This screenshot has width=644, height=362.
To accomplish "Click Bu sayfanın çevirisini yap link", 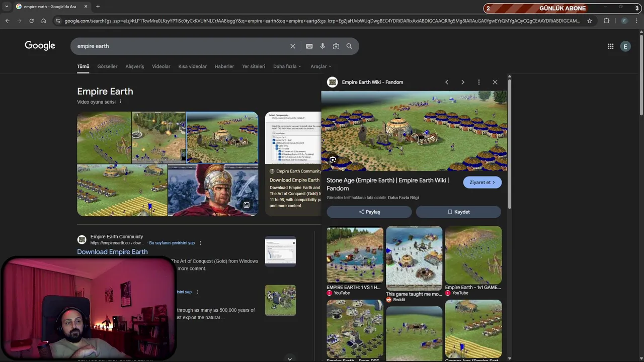I will point(172,243).
